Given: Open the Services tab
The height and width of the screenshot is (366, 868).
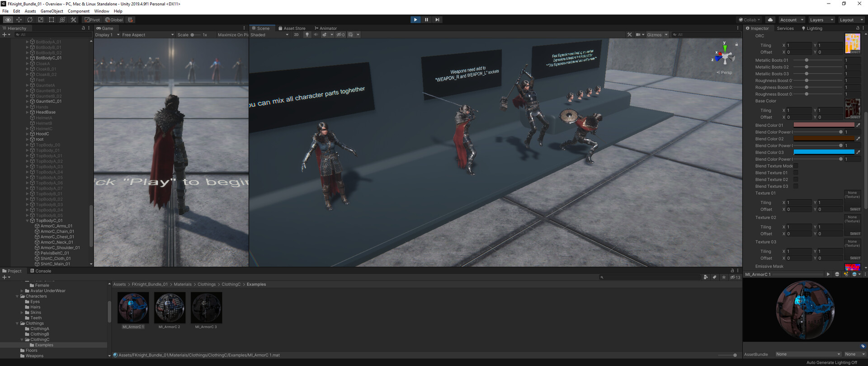Looking at the screenshot, I should (x=785, y=28).
